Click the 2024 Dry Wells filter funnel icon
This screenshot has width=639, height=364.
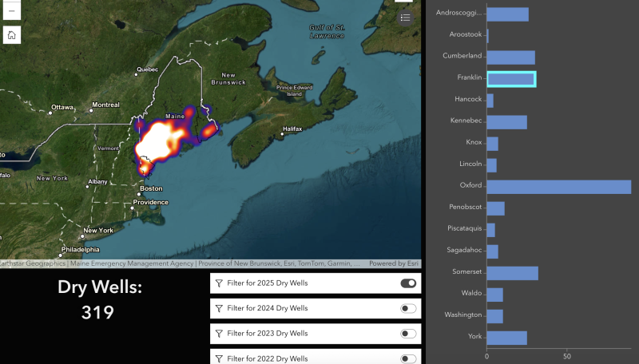219,308
